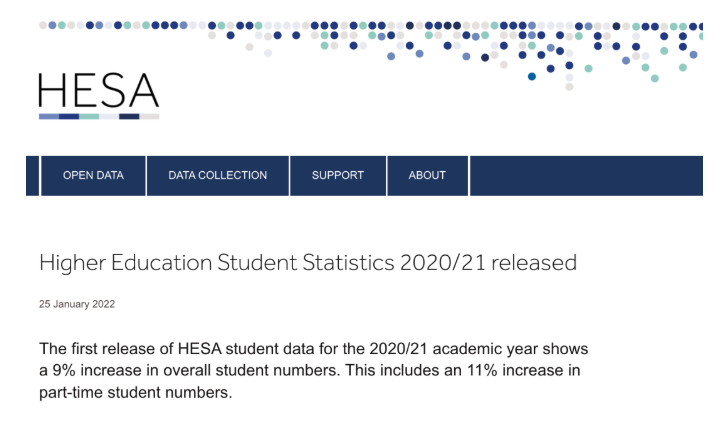This screenshot has height=433, width=720.
Task: Click the multicolored stripe under the HESA logo
Action: (x=98, y=116)
